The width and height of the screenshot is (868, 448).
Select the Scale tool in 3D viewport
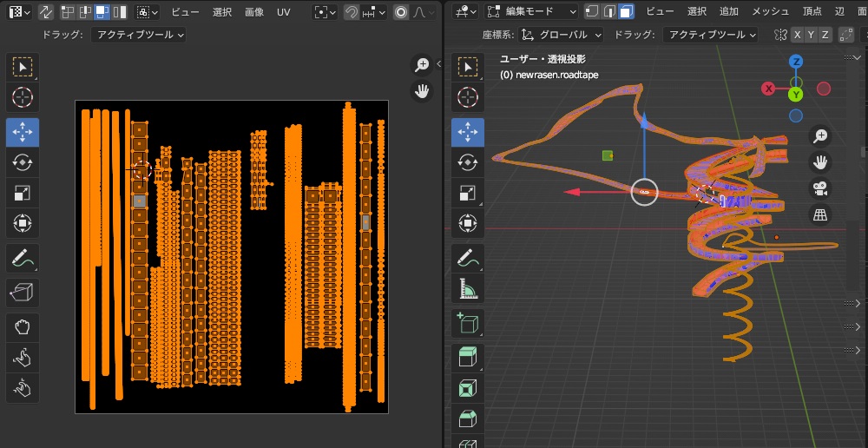[468, 194]
